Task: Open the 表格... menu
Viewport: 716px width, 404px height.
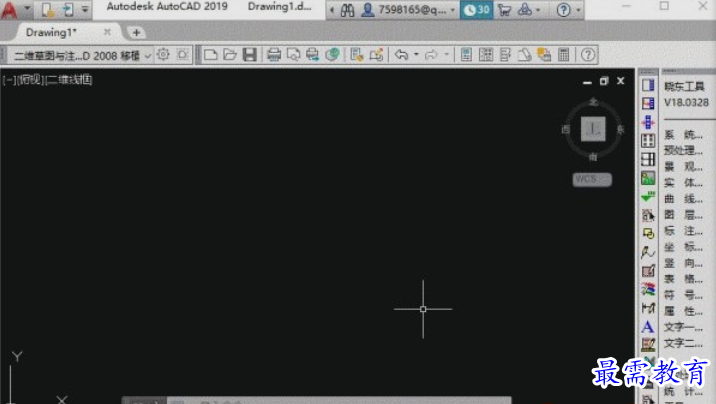Action: tap(683, 279)
